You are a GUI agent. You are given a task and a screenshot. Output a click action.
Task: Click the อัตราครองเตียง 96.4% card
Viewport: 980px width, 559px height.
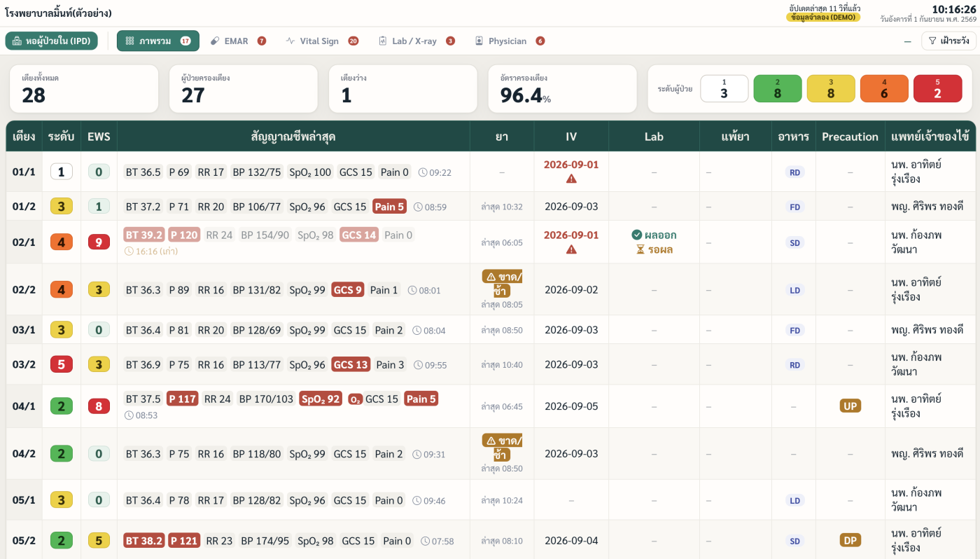point(563,89)
